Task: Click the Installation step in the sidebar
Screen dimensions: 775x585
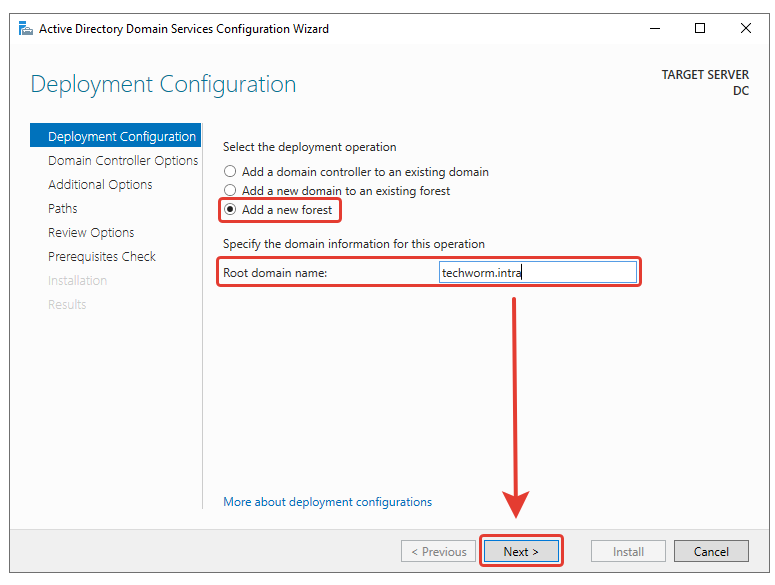Action: tap(77, 281)
